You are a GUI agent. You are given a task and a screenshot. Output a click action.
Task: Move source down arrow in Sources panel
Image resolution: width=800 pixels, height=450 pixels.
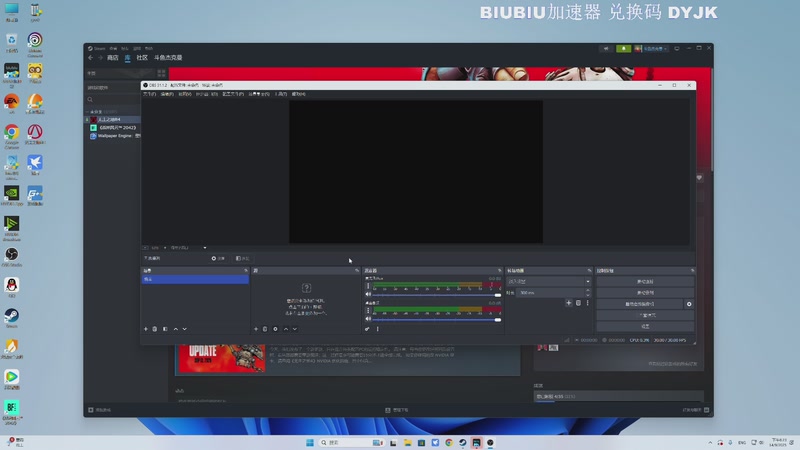295,329
